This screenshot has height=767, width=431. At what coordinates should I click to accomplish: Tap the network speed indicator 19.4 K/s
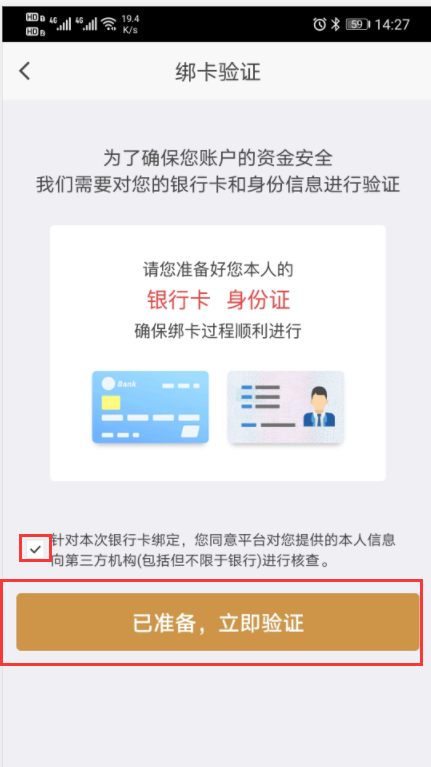[130, 24]
